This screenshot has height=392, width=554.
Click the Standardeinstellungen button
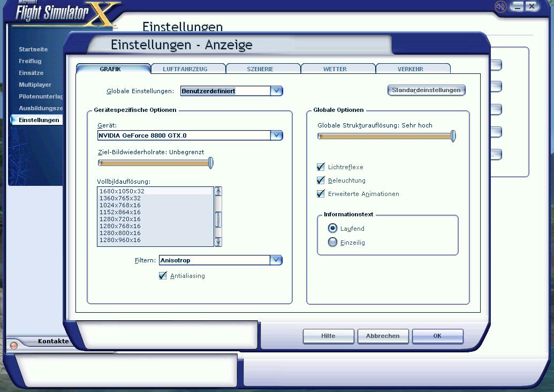[x=426, y=90]
